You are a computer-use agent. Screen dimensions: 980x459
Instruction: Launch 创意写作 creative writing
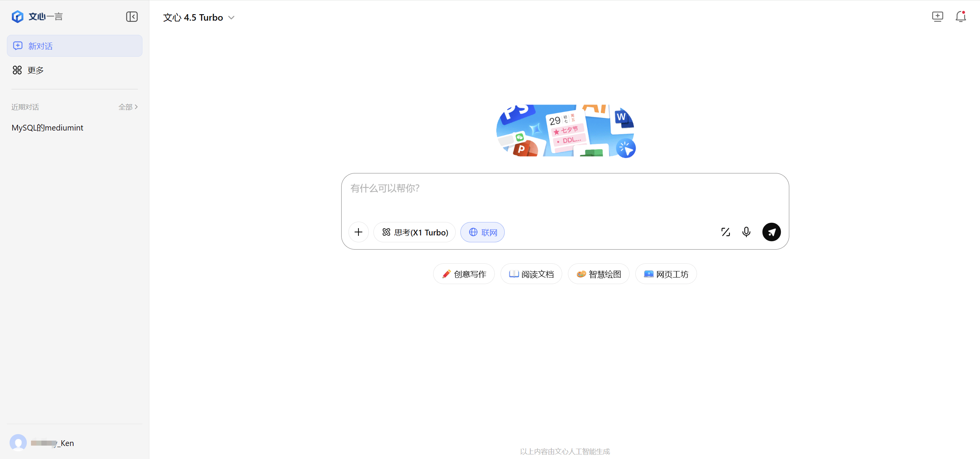click(463, 274)
